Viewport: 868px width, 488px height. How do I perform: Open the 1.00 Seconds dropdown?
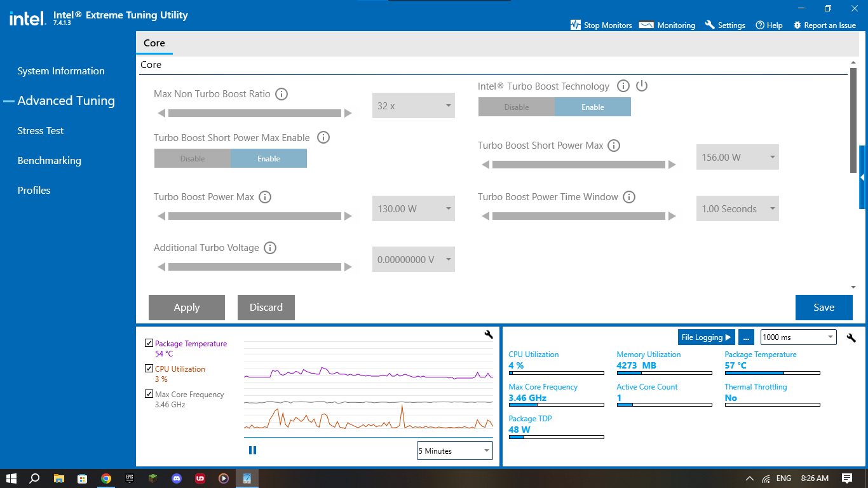click(x=738, y=209)
